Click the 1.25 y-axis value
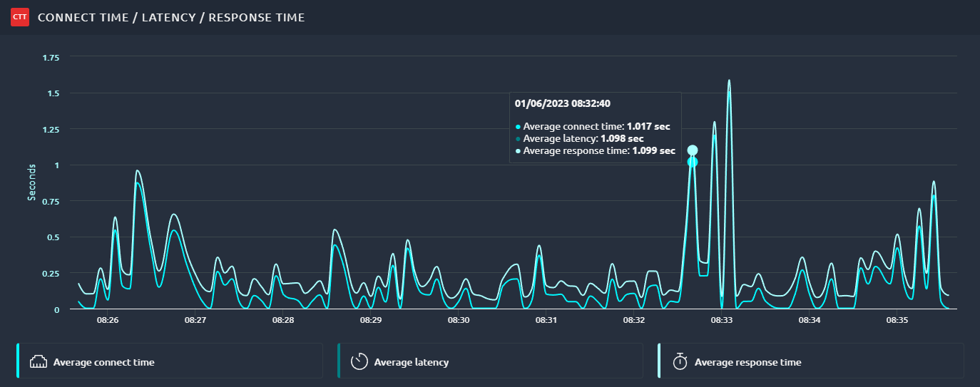980x387 pixels. click(51, 130)
